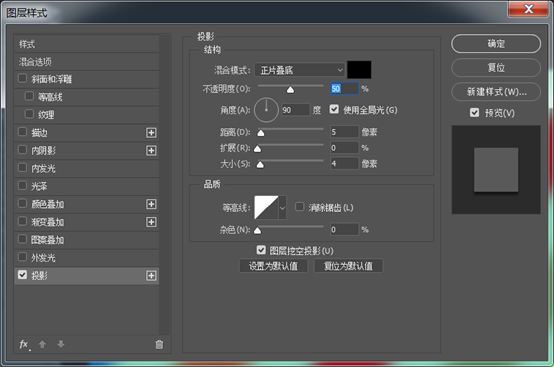Open the fx add-effect menu icon
This screenshot has height=367, width=554.
pos(24,344)
